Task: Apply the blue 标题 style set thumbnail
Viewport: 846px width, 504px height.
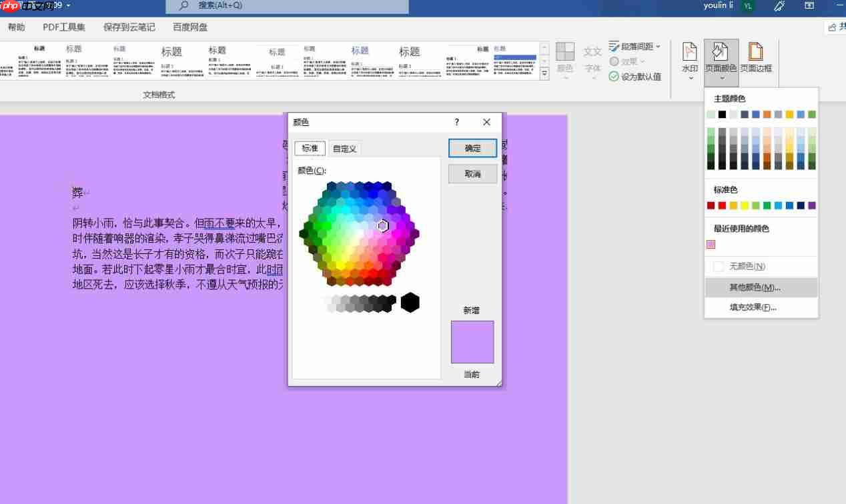Action: 372,61
